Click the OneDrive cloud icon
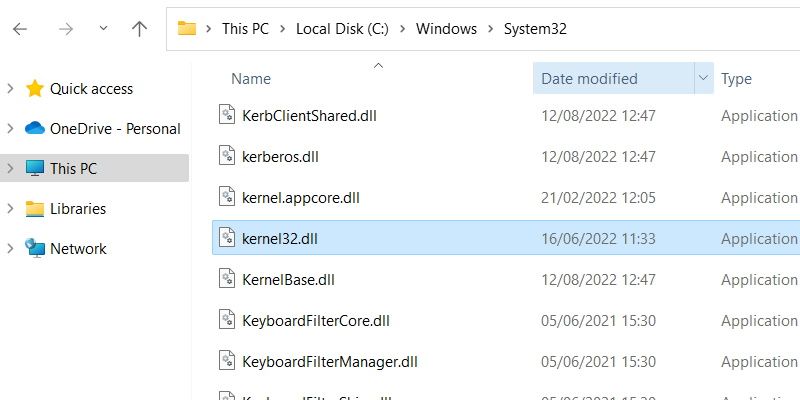This screenshot has width=800, height=400. coord(35,128)
